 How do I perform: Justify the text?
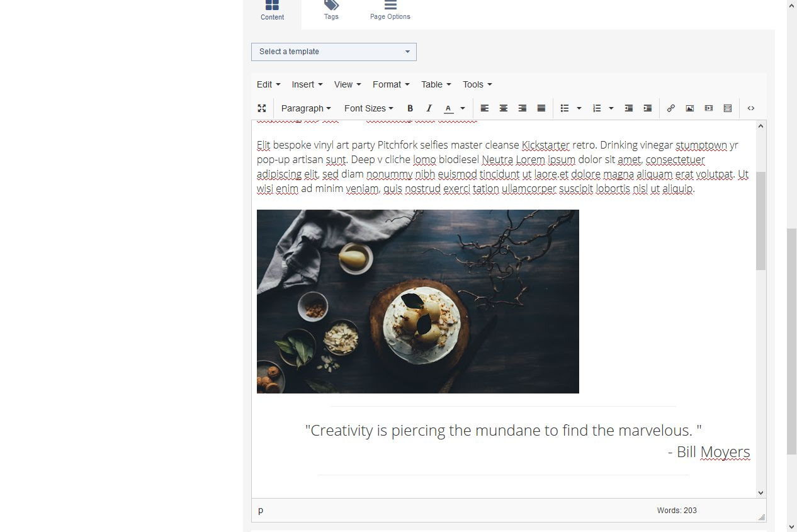tap(541, 108)
